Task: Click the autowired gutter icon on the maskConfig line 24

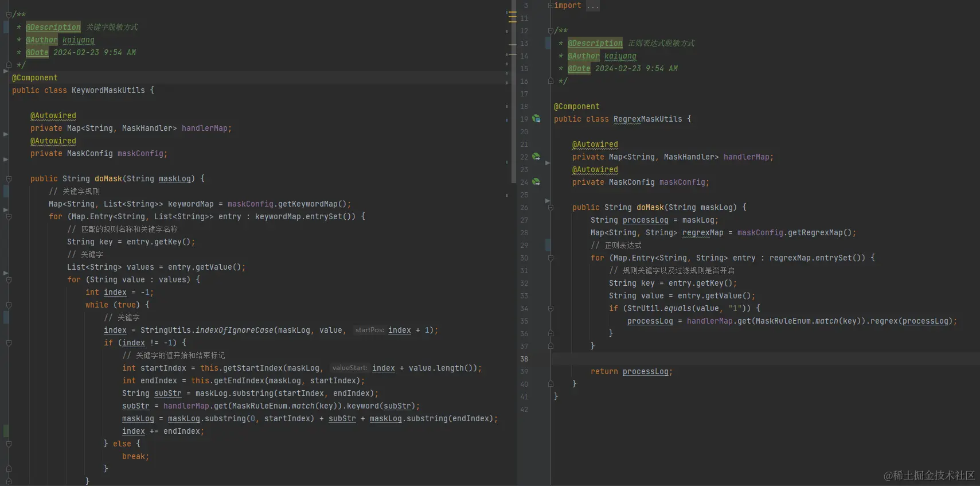Action: (536, 182)
